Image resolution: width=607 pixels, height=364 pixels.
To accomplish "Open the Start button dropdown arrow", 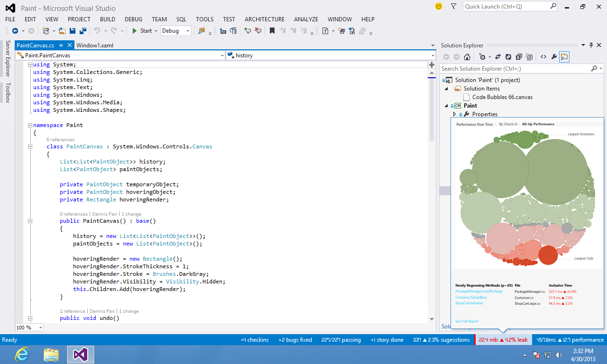I will point(156,31).
